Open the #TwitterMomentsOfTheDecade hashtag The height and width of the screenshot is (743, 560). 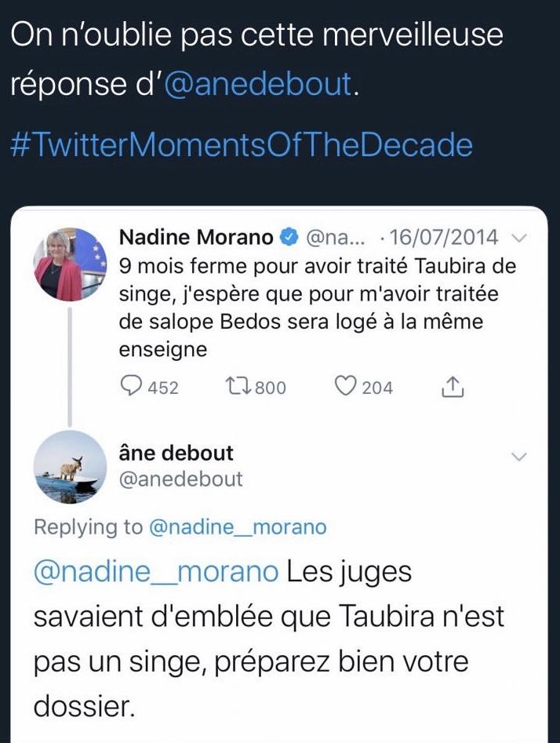pos(242,144)
